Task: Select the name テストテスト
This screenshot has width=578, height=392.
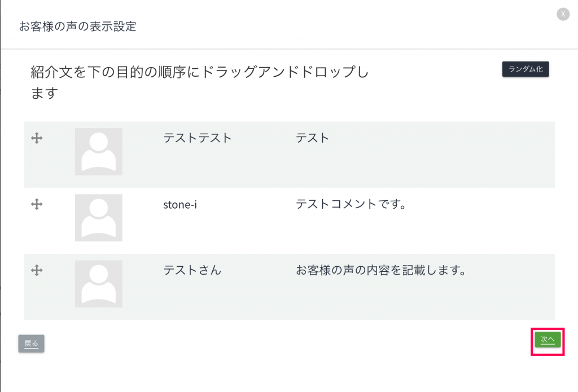Action: point(198,138)
